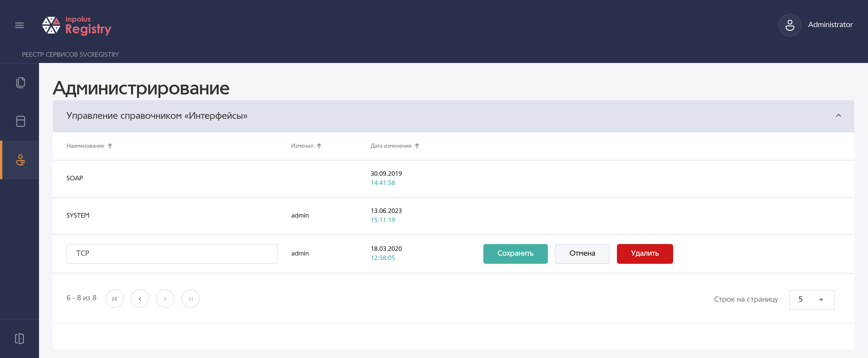Click the Строк на страницу label
Screen dimensions: 868x358
tap(746, 299)
